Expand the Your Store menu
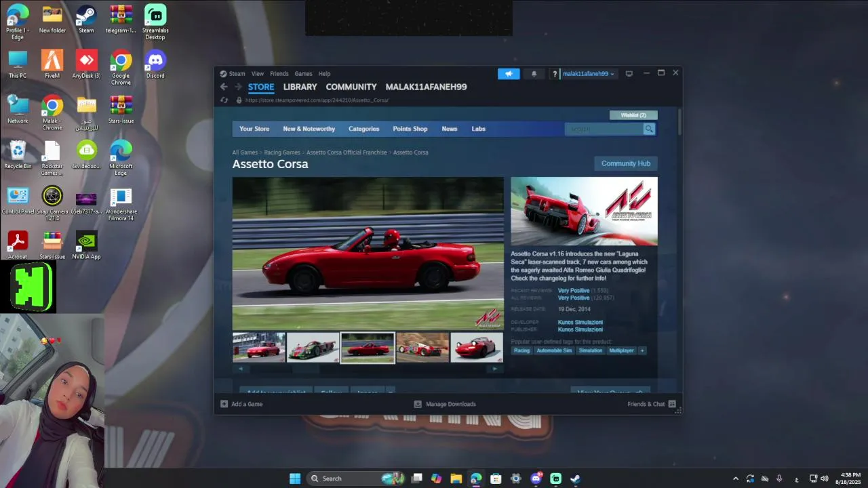Screen dimensions: 868x488 click(254, 129)
